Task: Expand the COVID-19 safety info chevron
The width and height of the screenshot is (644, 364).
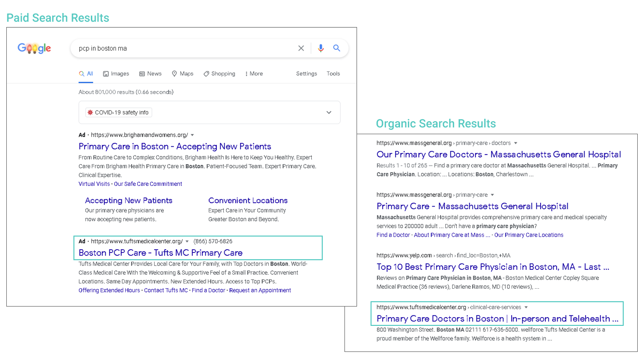Action: [329, 112]
